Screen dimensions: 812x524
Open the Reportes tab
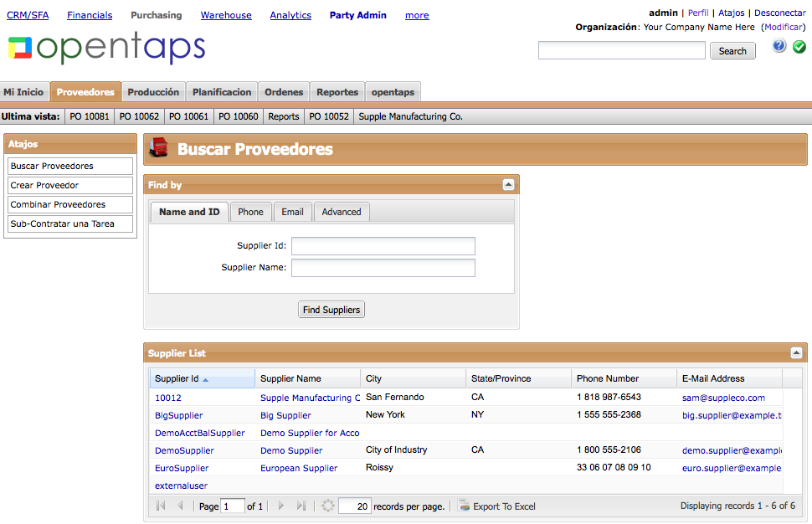coord(337,91)
